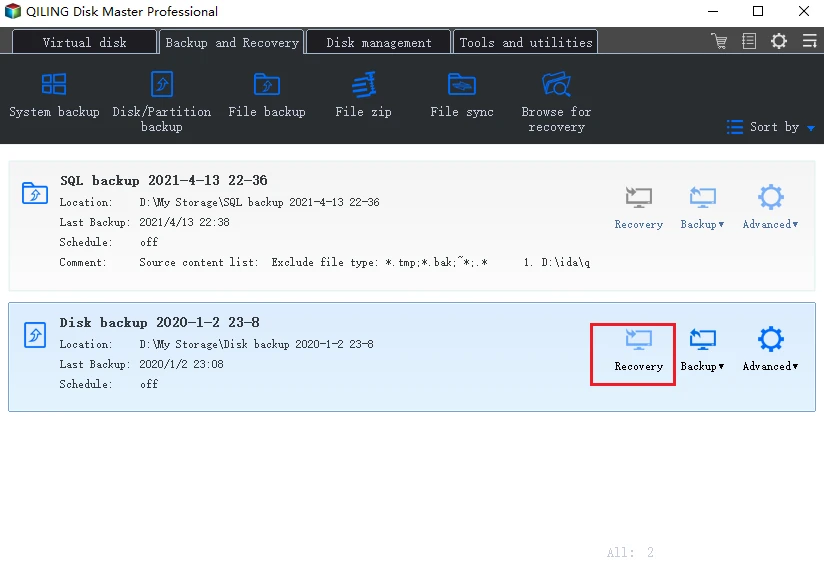Select Disk backup 2020-1-2 23-8 title
Image resolution: width=824 pixels, height=565 pixels.
pos(159,322)
